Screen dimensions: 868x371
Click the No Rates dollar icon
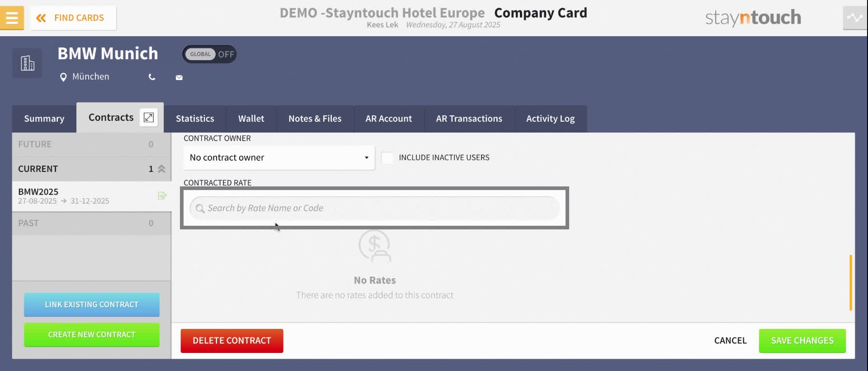[375, 246]
